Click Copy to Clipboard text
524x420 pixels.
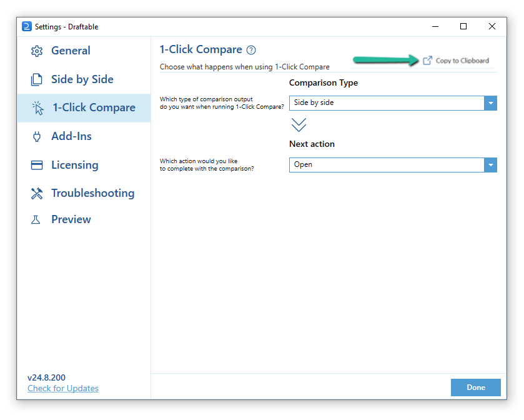tap(462, 61)
